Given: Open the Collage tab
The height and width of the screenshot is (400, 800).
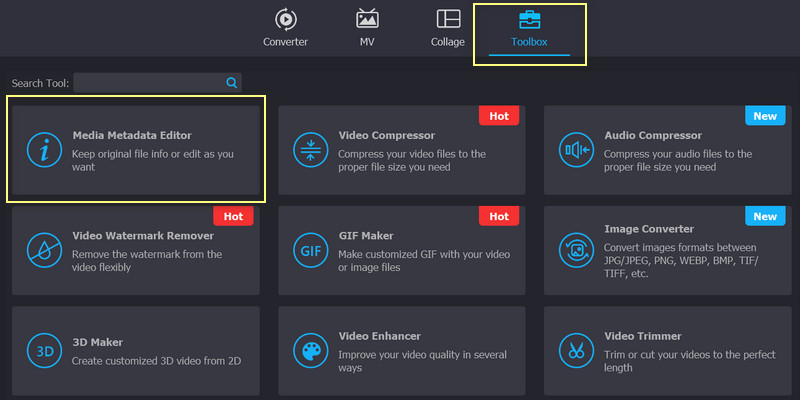Looking at the screenshot, I should coord(448,28).
